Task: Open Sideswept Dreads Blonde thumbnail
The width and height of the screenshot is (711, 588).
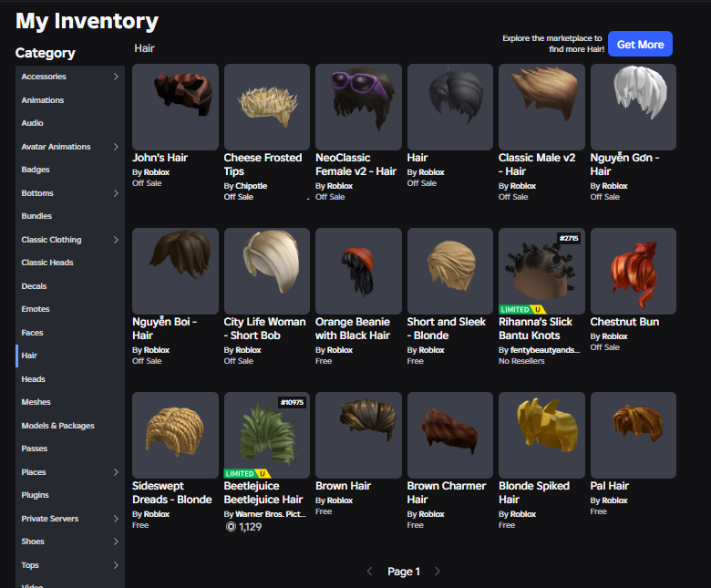Action: tap(175, 435)
